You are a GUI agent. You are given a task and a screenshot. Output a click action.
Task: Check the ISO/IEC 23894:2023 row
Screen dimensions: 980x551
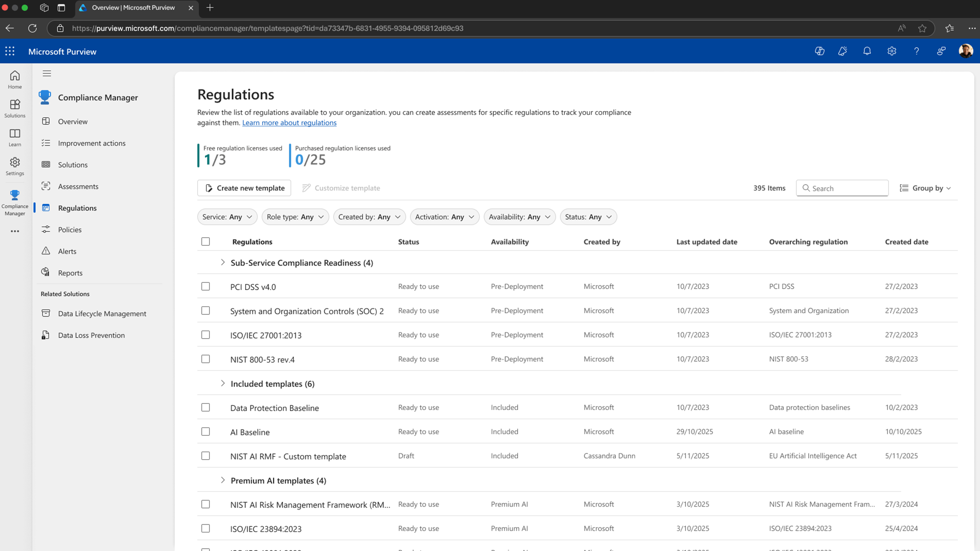[x=205, y=528]
